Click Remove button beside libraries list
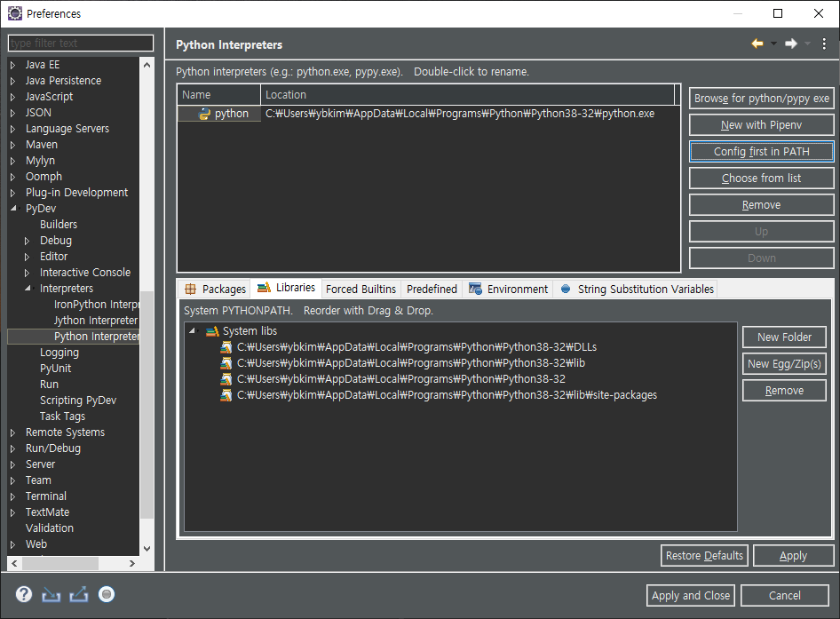The width and height of the screenshot is (840, 619). pos(784,391)
